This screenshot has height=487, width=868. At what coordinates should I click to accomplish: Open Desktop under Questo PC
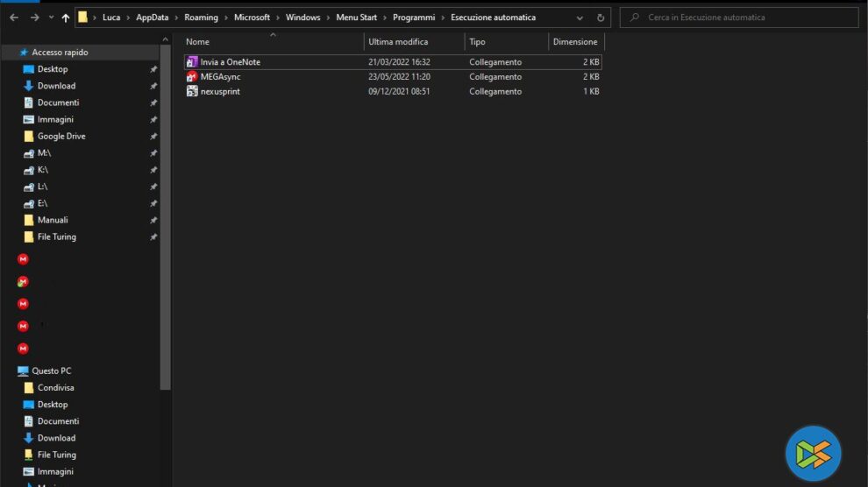53,405
